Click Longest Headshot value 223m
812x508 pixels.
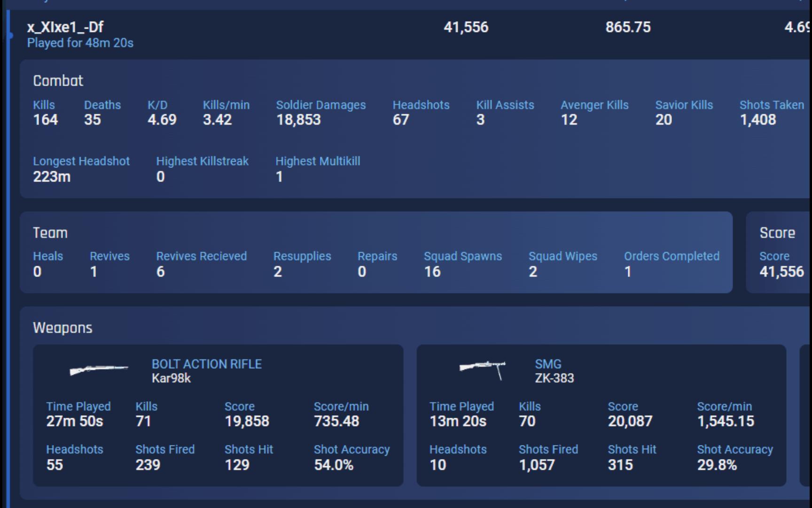pos(52,177)
